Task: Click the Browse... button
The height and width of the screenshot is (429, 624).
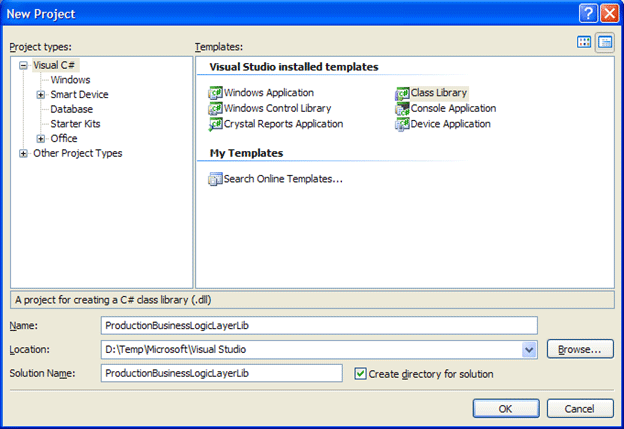Action: pos(580,349)
